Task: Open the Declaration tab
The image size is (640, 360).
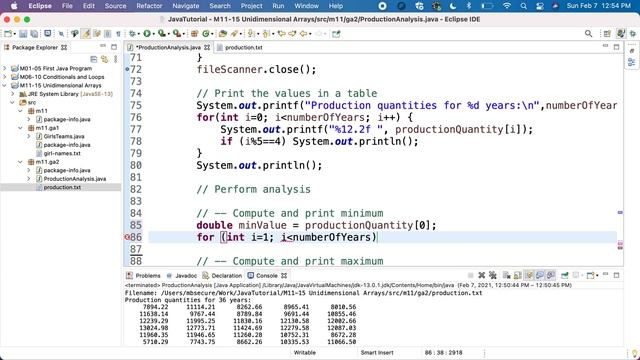Action: 222,276
